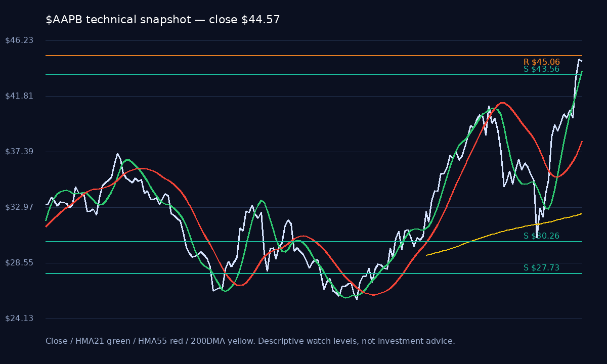
Task: Click the $46.23 y-axis label
Action: click(19, 40)
